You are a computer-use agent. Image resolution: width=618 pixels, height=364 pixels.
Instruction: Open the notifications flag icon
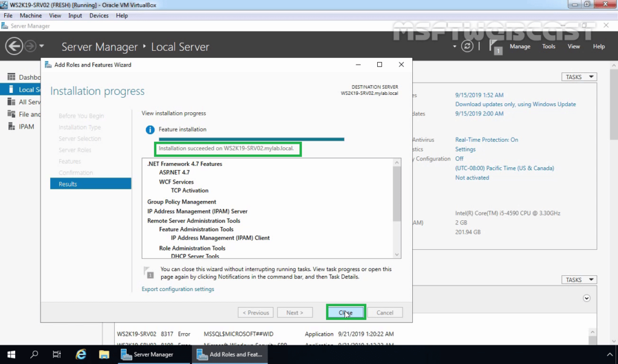pyautogui.click(x=495, y=46)
